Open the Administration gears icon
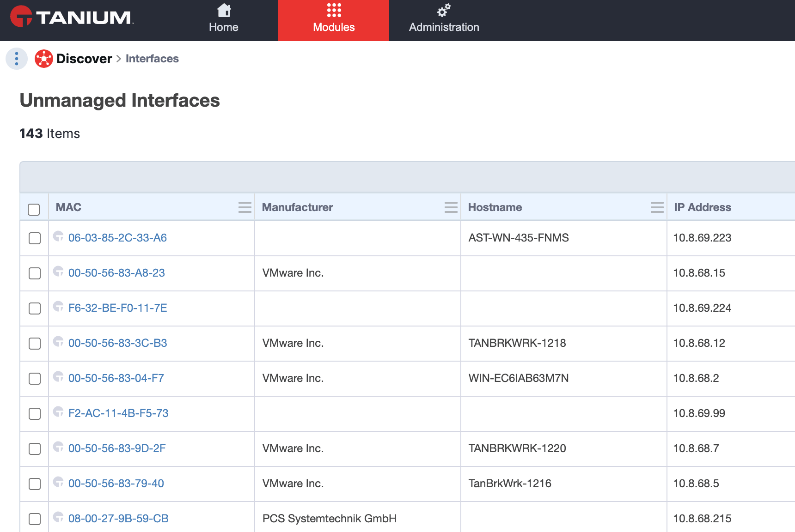The height and width of the screenshot is (532, 795). [x=444, y=10]
